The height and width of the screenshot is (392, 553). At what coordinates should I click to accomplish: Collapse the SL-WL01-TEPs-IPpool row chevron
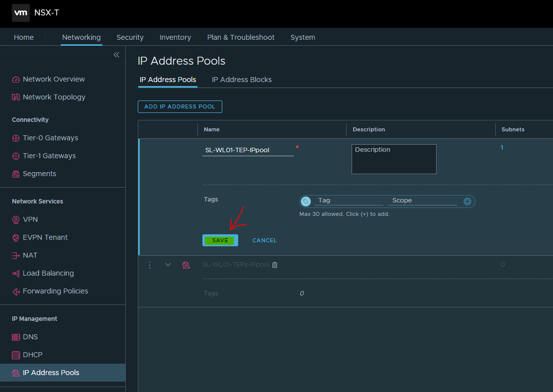click(x=168, y=265)
